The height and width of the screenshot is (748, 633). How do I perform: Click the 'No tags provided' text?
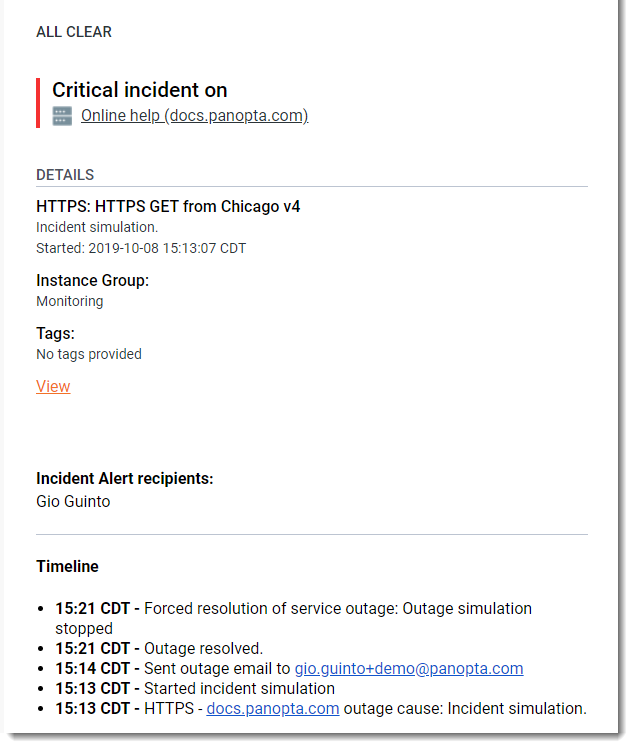89,354
